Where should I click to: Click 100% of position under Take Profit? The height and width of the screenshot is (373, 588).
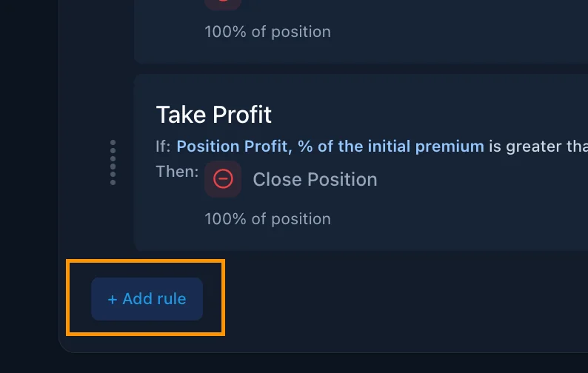(x=267, y=219)
